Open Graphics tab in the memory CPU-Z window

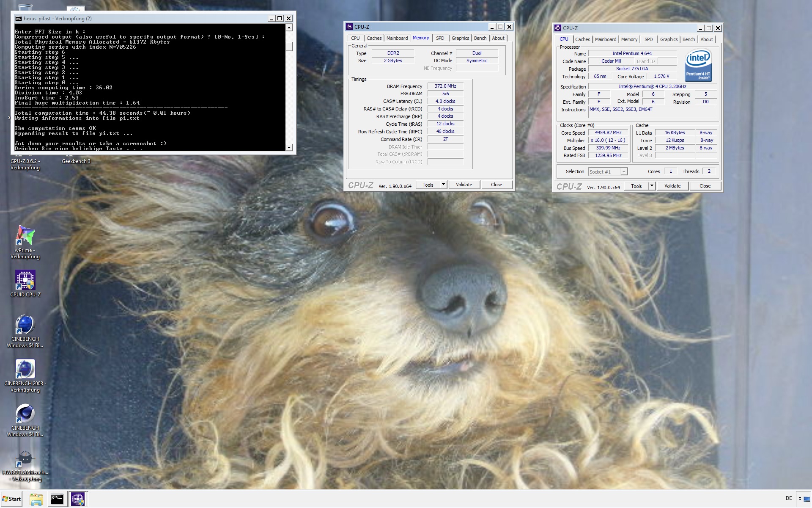pos(460,38)
